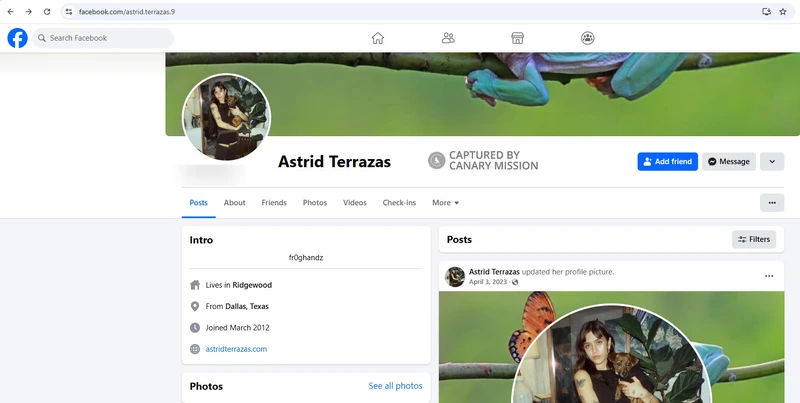Click Astrid Terrazas name in the post
800x403 pixels.
494,272
